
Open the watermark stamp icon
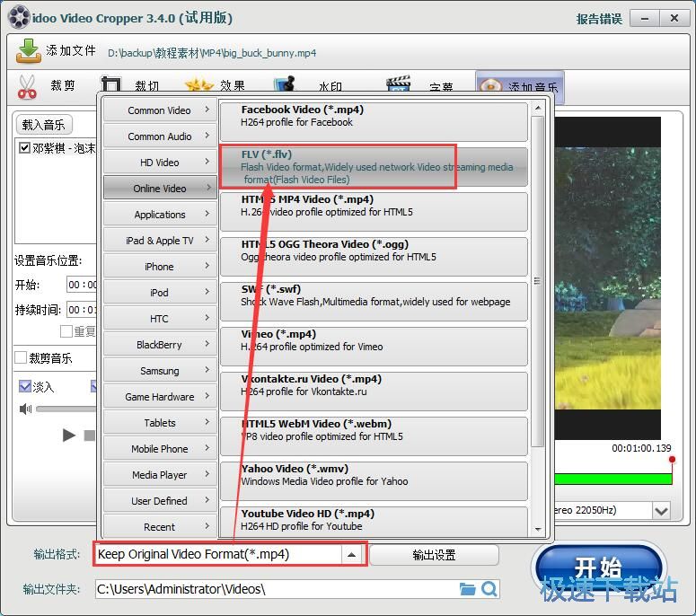[285, 84]
